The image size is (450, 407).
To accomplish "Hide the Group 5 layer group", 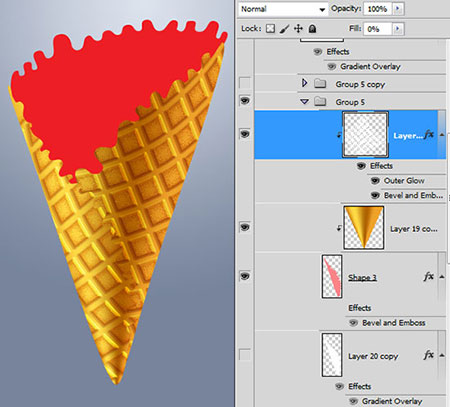I will (x=245, y=100).
